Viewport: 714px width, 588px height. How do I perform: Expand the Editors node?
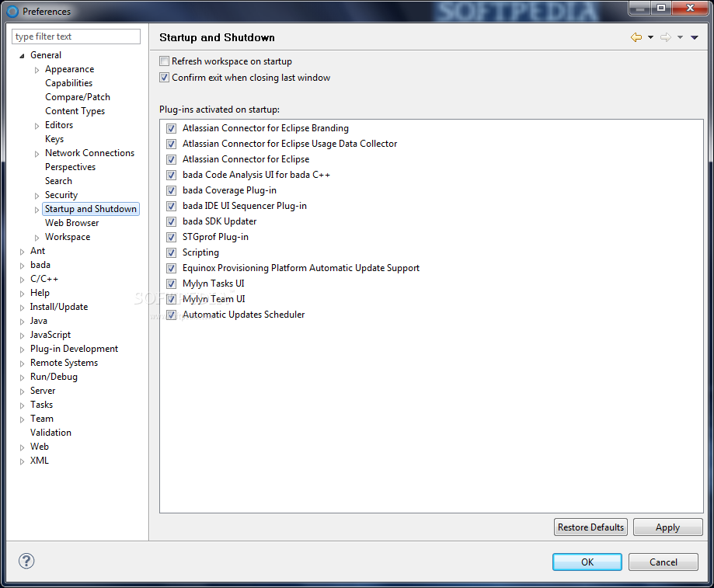click(37, 126)
